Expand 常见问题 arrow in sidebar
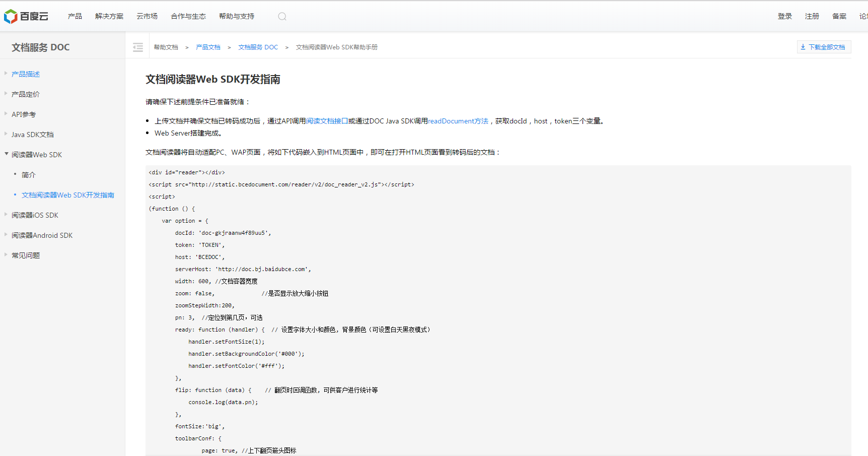The image size is (868, 456). point(6,254)
